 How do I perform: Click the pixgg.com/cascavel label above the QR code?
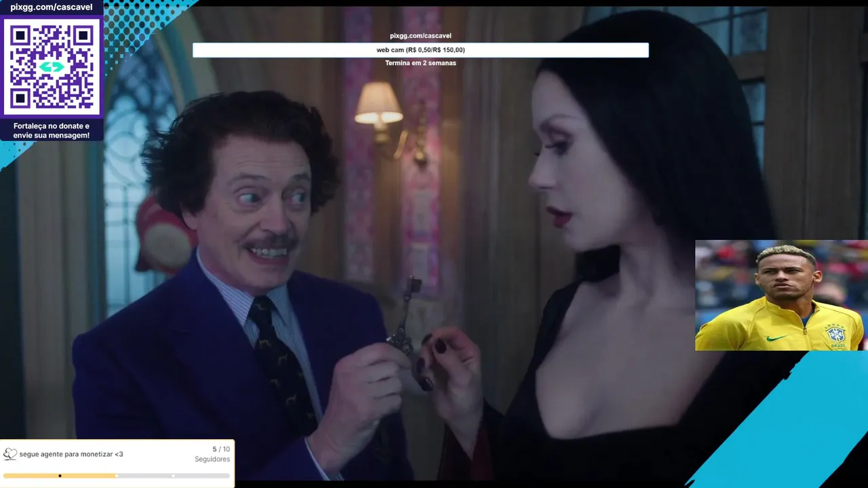[52, 7]
